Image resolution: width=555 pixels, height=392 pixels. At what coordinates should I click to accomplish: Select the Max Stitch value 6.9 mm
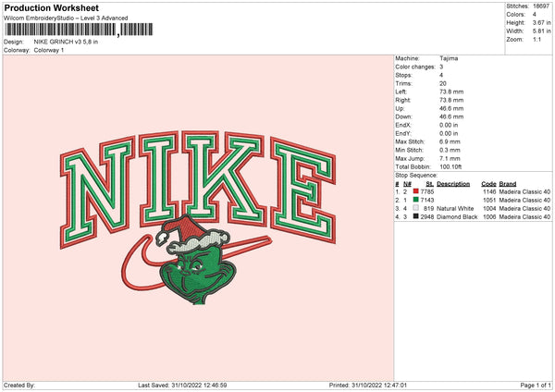(x=450, y=141)
